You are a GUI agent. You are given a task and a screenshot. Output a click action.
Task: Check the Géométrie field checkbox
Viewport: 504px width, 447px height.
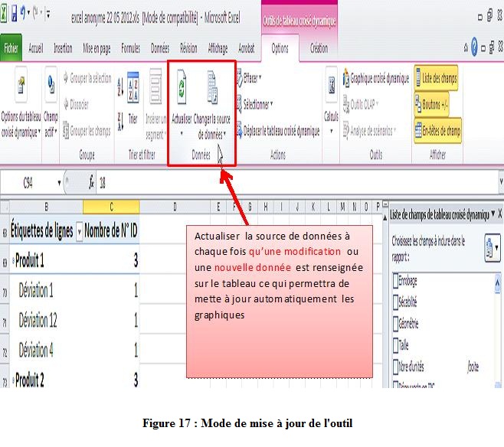tap(396, 324)
